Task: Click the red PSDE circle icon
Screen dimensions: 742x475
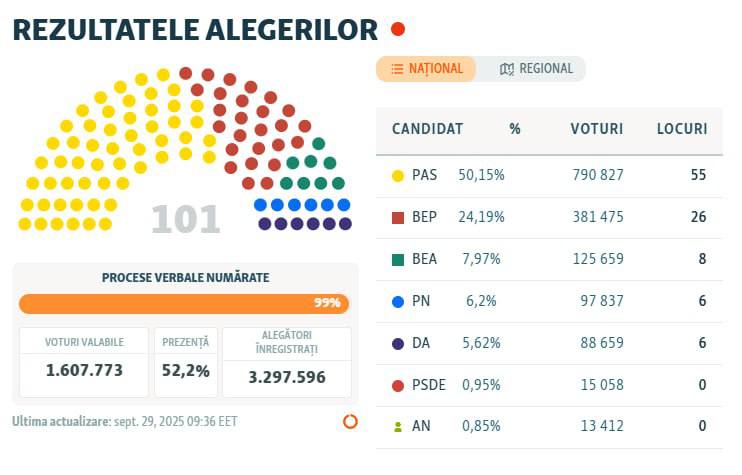Action: coord(397,385)
